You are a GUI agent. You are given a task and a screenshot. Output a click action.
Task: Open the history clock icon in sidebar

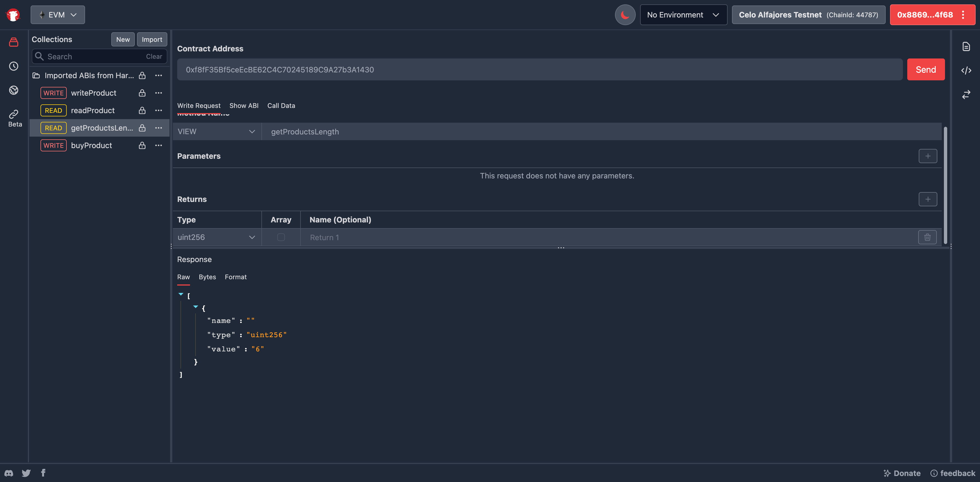14,66
